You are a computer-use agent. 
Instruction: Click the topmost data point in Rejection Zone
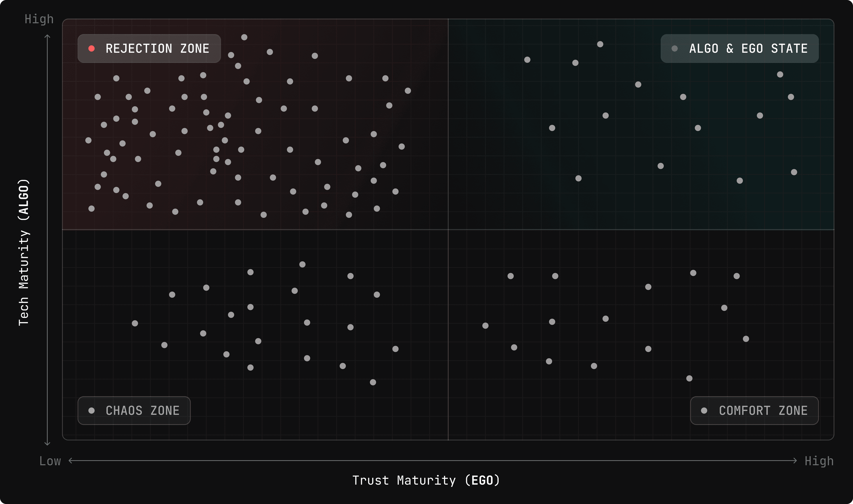pyautogui.click(x=244, y=37)
